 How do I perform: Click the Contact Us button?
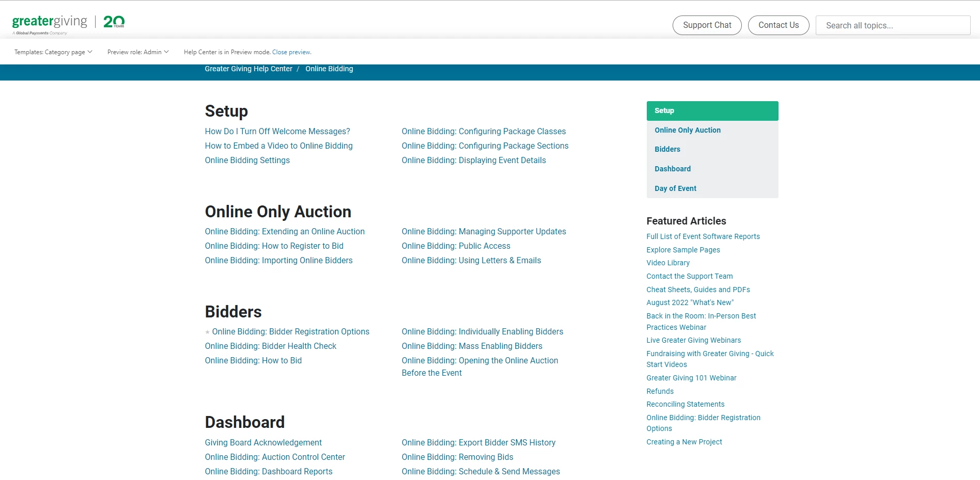click(779, 25)
